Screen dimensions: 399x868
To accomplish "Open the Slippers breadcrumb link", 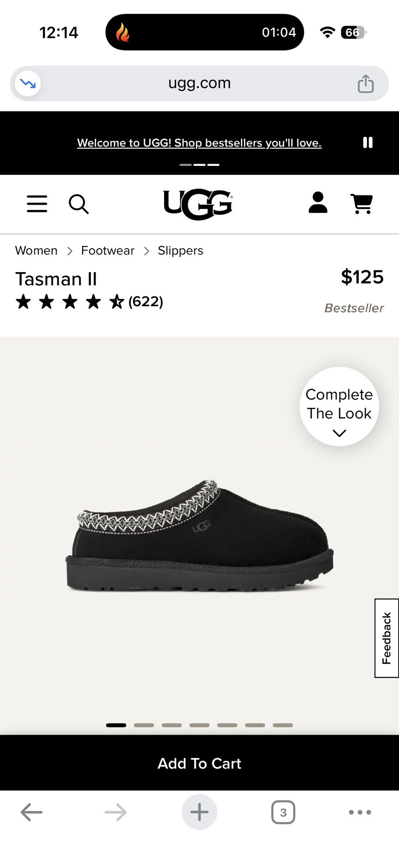I will pos(180,250).
